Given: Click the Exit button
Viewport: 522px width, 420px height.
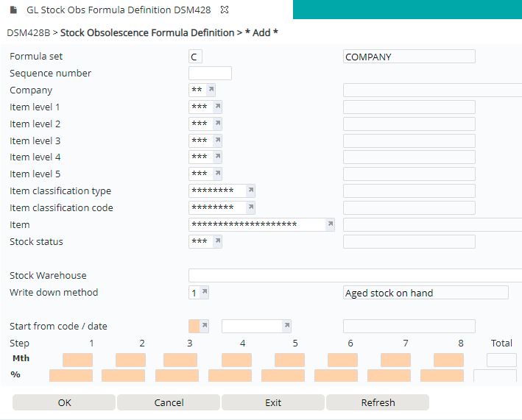Looking at the screenshot, I should coord(273,402).
